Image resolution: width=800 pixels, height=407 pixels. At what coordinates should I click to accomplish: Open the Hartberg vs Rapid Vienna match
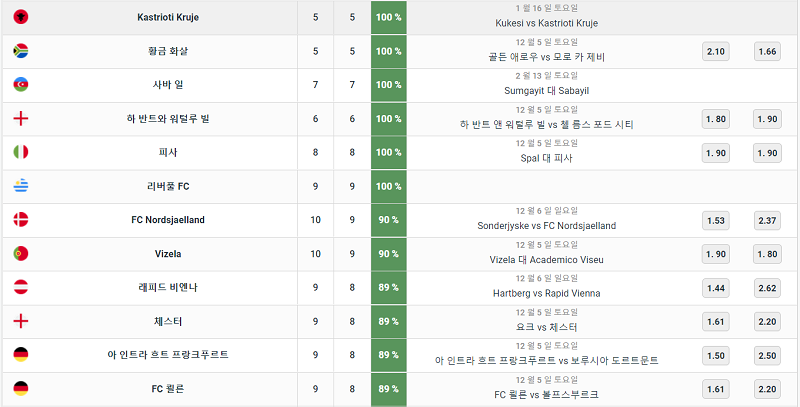(546, 293)
